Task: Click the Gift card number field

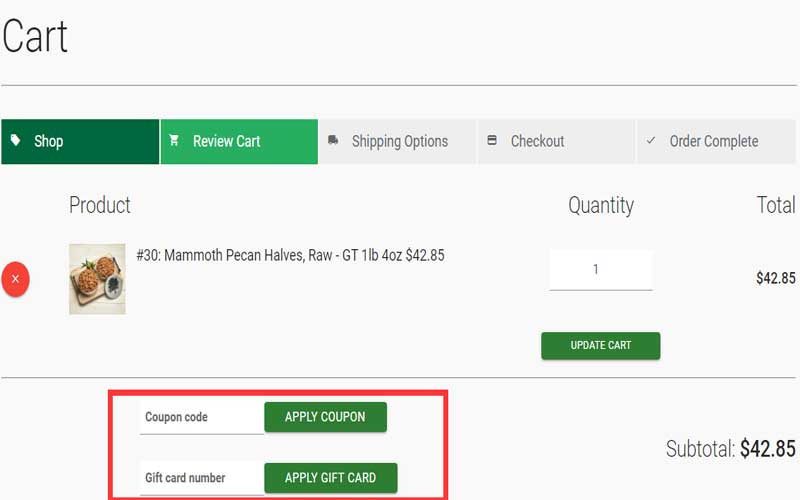Action: click(202, 478)
